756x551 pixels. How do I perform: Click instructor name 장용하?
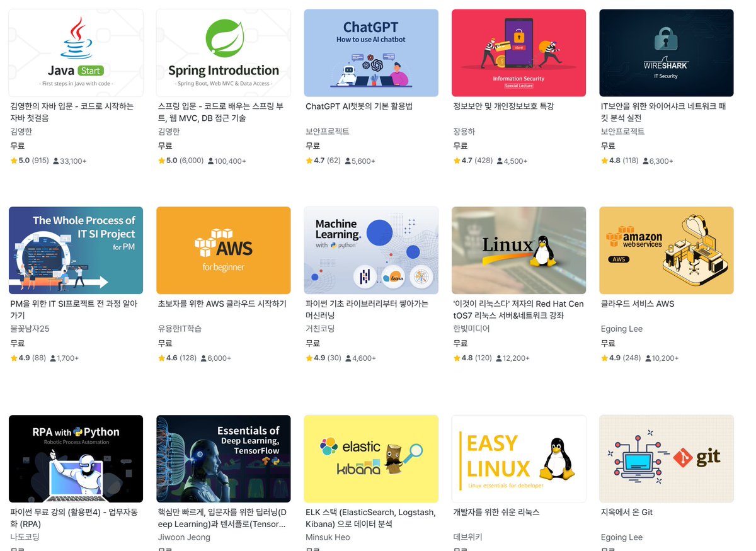pos(464,132)
